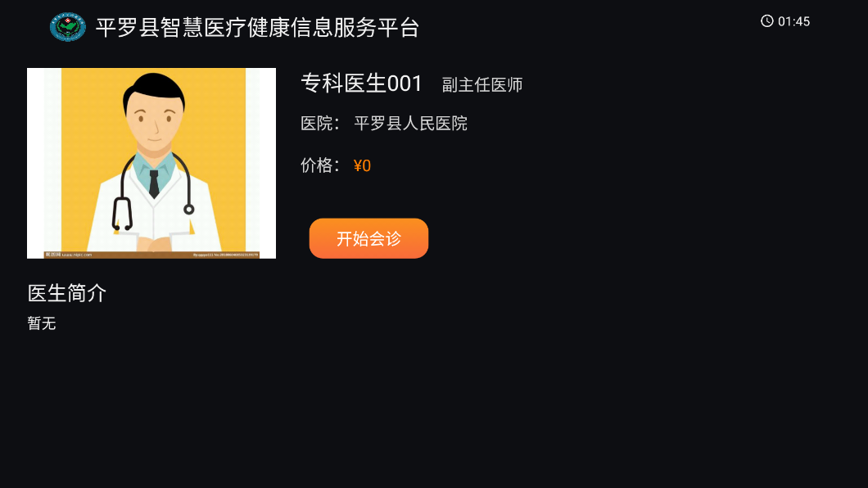The height and width of the screenshot is (488, 868).
Task: Click the clock icon beside 01:45
Action: (x=766, y=21)
